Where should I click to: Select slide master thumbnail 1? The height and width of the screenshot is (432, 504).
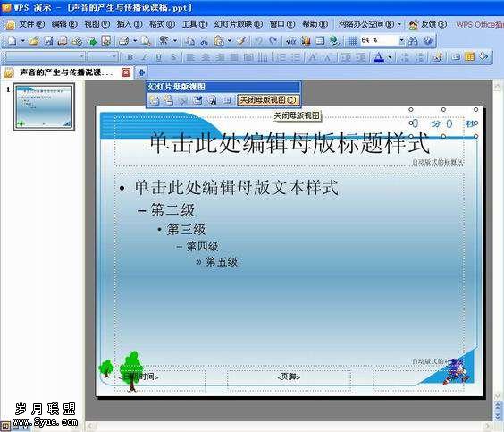tap(44, 106)
